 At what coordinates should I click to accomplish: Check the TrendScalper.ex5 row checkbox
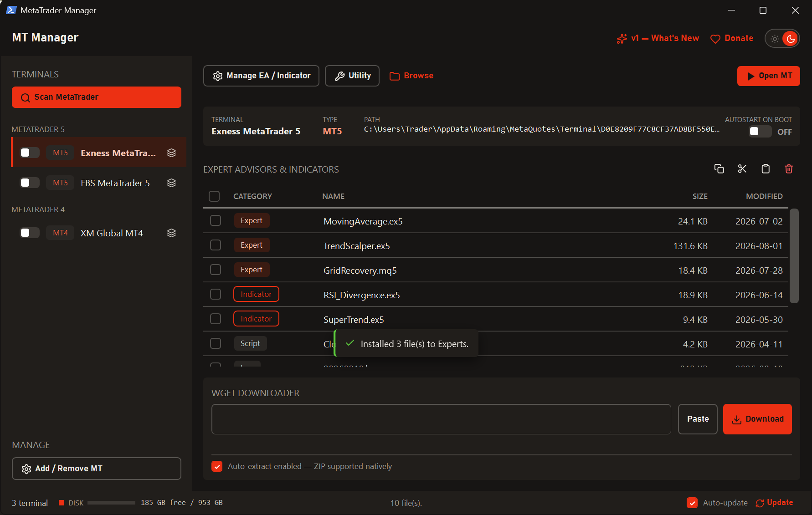[216, 245]
